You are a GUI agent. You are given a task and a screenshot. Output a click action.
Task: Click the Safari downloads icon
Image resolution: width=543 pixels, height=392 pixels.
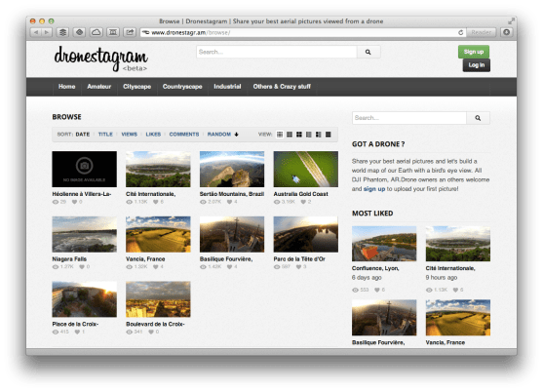click(507, 32)
